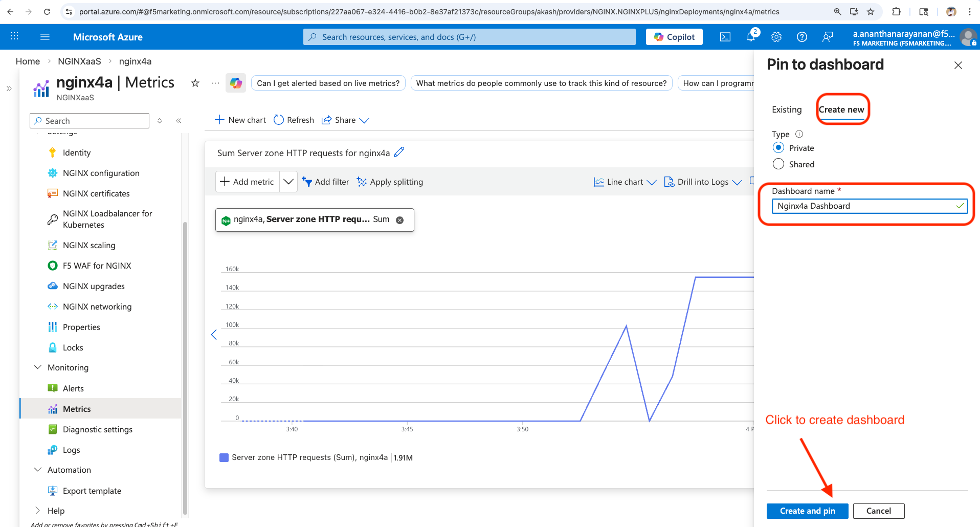Click the Dashboard name input field
The image size is (980, 527).
pos(870,206)
